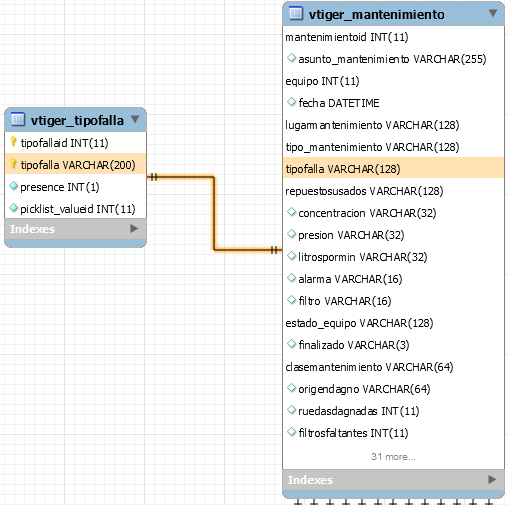This screenshot has height=505, width=508.
Task: Click the diamond icon beside picklist_valueid
Action: click(13, 208)
